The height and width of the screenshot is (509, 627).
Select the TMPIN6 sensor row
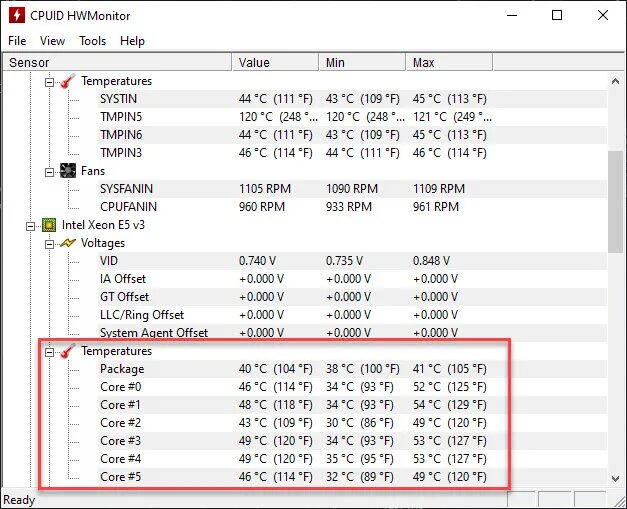[352, 135]
